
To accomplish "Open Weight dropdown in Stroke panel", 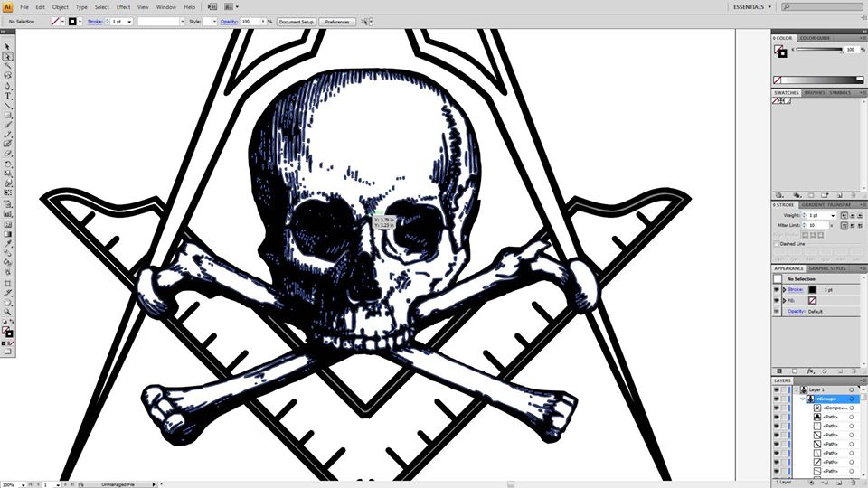I will point(833,215).
